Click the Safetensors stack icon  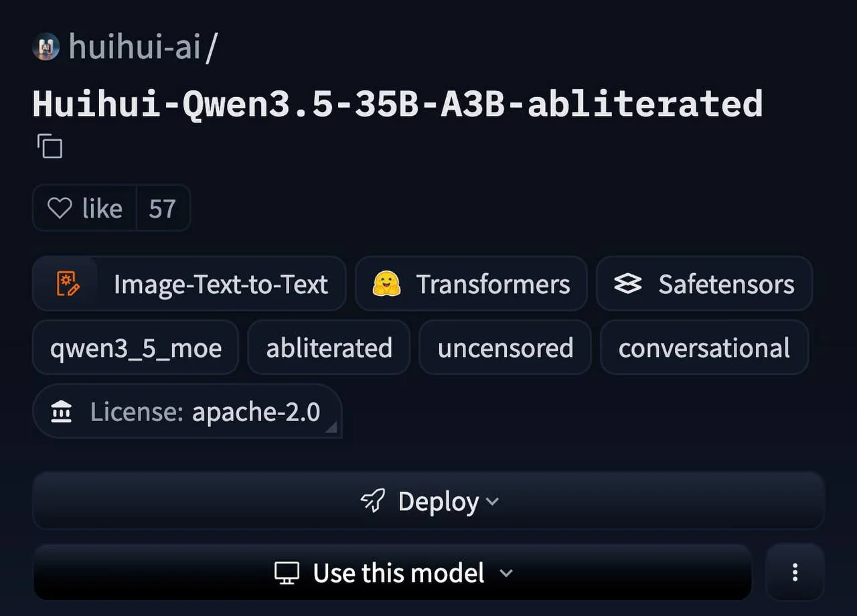628,284
